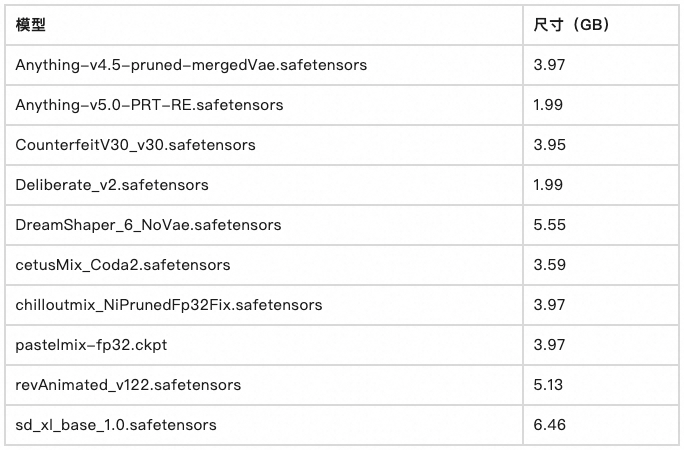Viewport: 684px width, 450px height.
Task: Click the 尺寸 (GB) column header
Action: click(x=571, y=25)
